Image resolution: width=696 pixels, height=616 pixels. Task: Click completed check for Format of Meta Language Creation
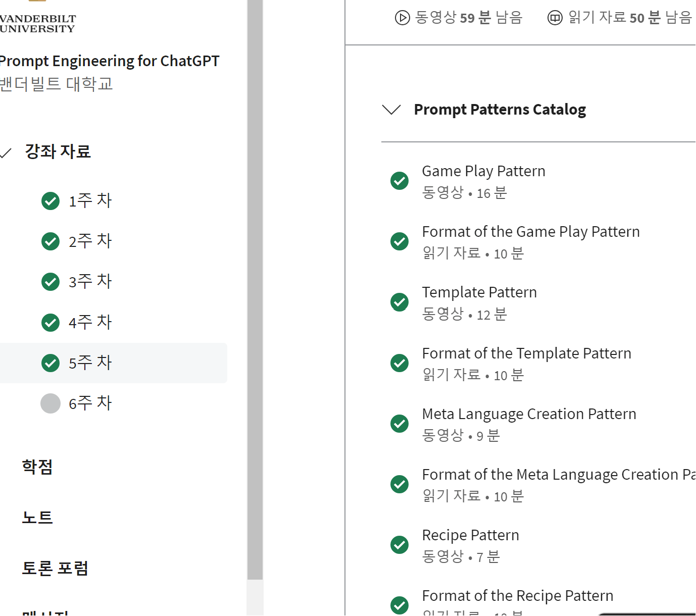[400, 484]
